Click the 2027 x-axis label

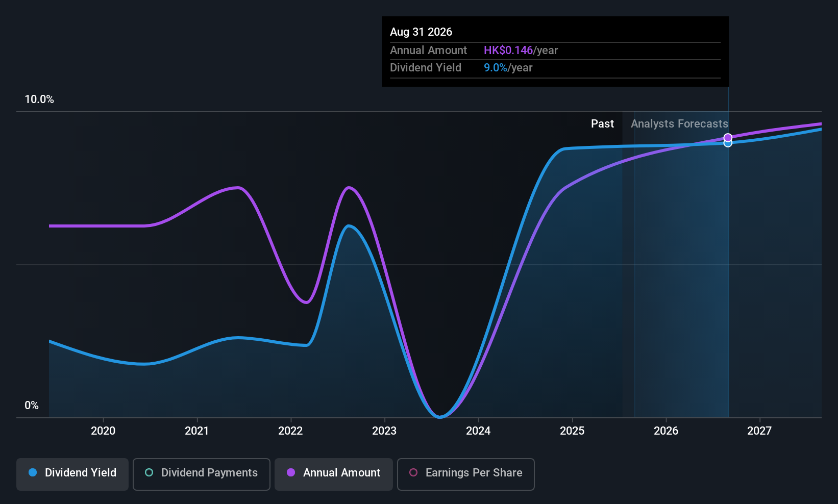pyautogui.click(x=759, y=431)
